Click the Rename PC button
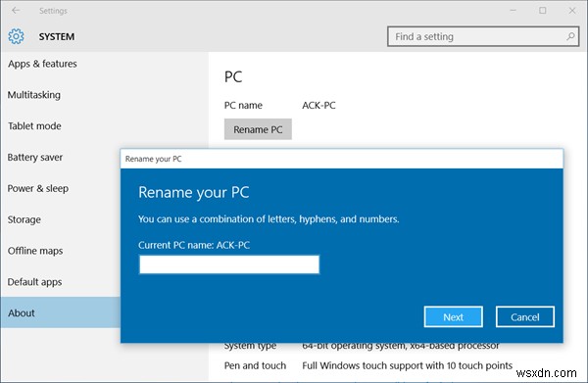Viewport: 588px width, 383px height. (x=258, y=129)
